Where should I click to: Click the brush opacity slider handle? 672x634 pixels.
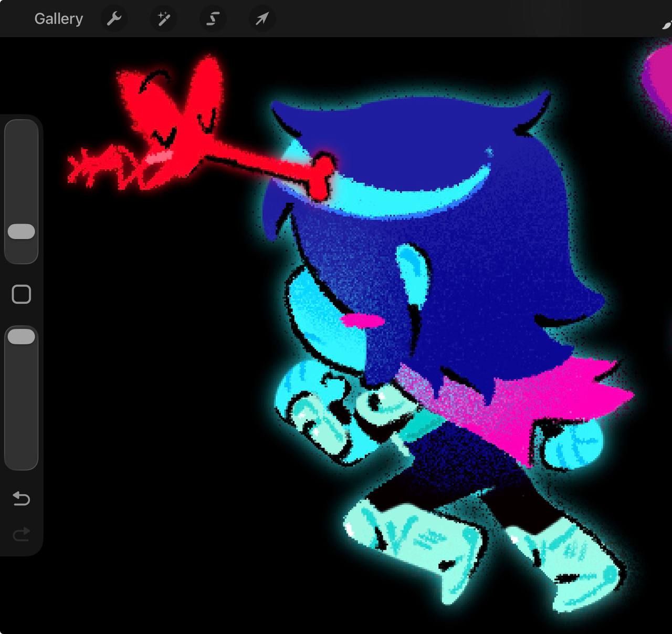(22, 337)
